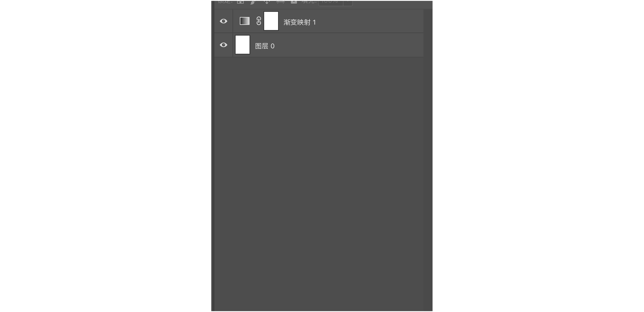This screenshot has height=312, width=644.
Task: Click the lock all padlock icon
Action: (x=294, y=2)
